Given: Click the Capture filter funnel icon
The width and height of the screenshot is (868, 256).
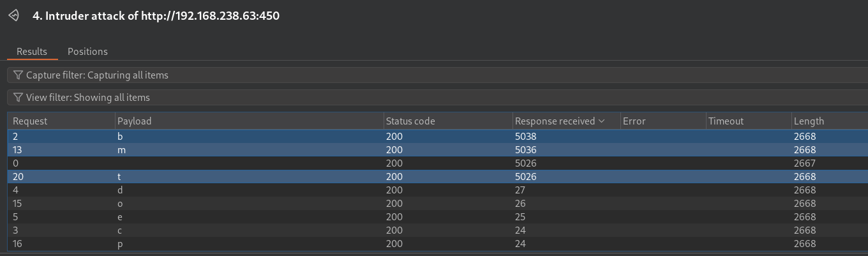Looking at the screenshot, I should pyautogui.click(x=18, y=75).
